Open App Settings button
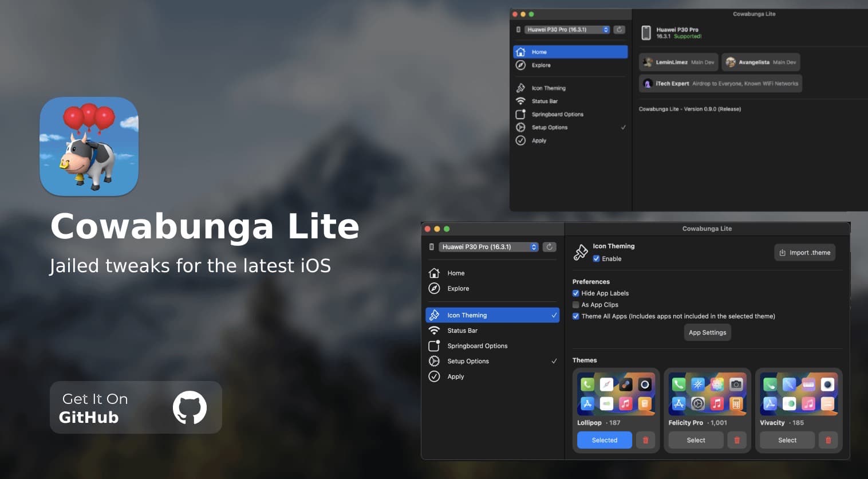This screenshot has height=479, width=868. pyautogui.click(x=708, y=332)
